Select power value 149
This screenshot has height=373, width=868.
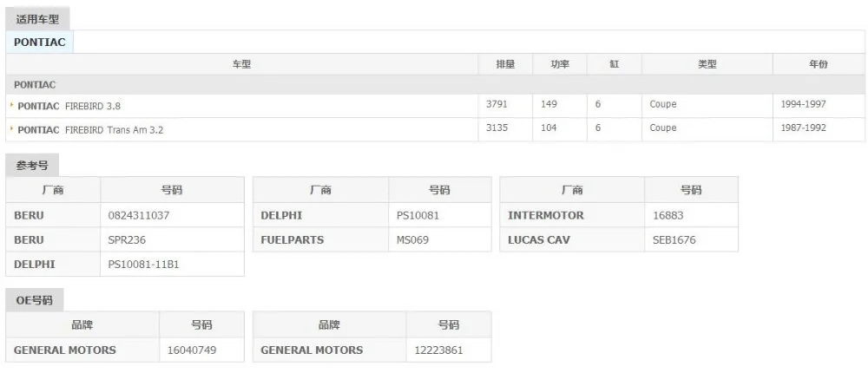pyautogui.click(x=549, y=104)
